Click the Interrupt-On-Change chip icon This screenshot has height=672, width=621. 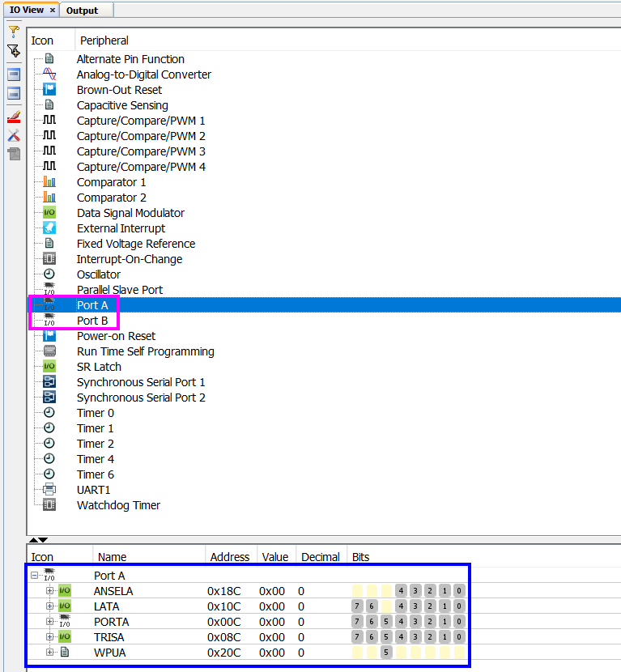pos(49,259)
